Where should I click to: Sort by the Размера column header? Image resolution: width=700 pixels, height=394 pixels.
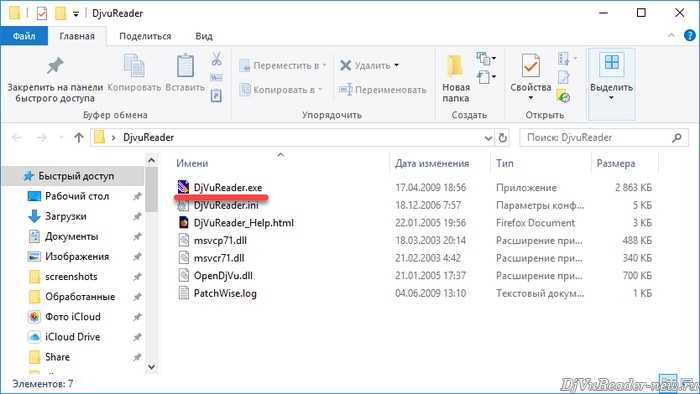(616, 163)
